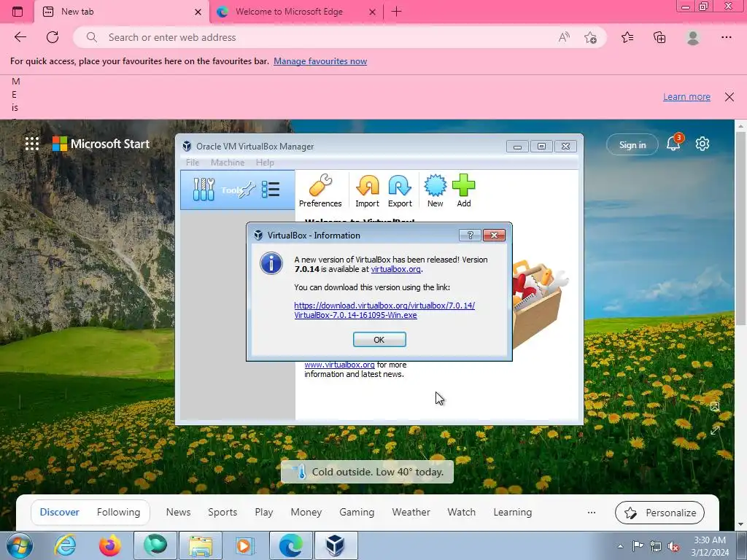
Task: Create a New virtual machine
Action: (435, 190)
